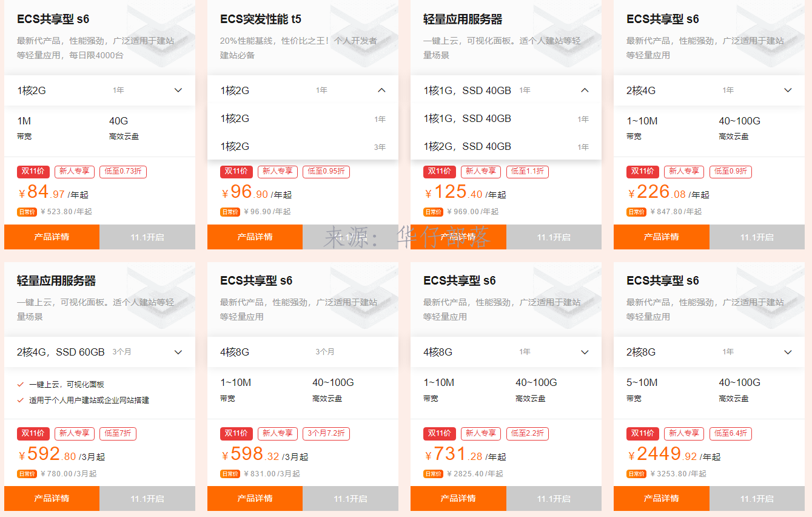Click the 4核8G 3个月 spec selector

[303, 352]
